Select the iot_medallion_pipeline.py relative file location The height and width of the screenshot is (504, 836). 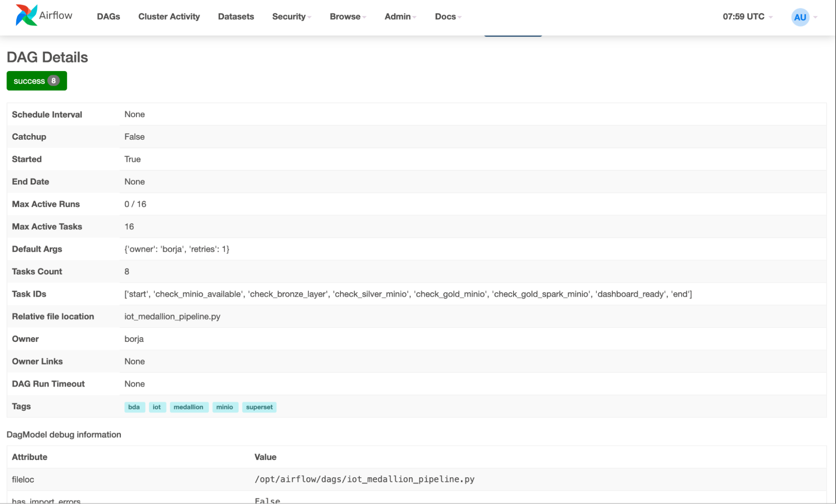[172, 317]
